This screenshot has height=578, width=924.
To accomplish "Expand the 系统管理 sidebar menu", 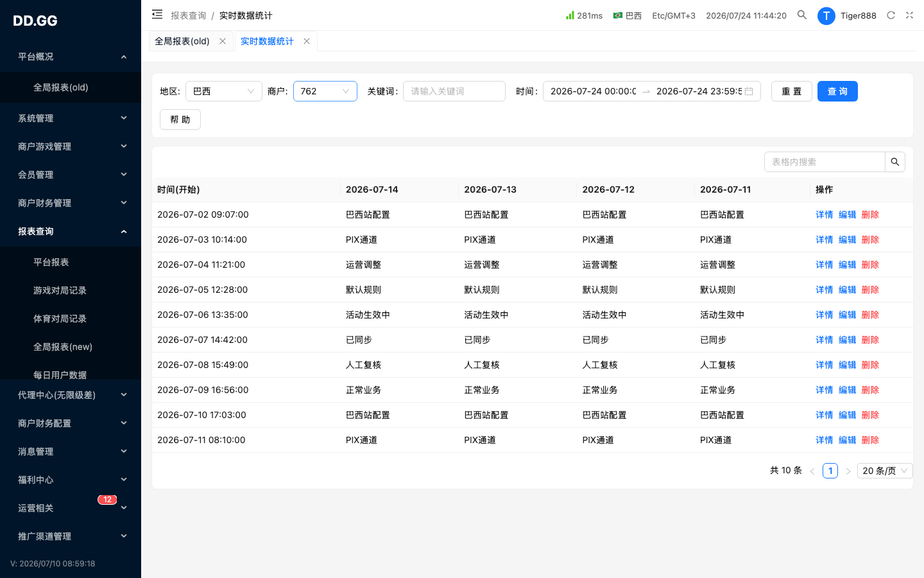I will tap(71, 118).
